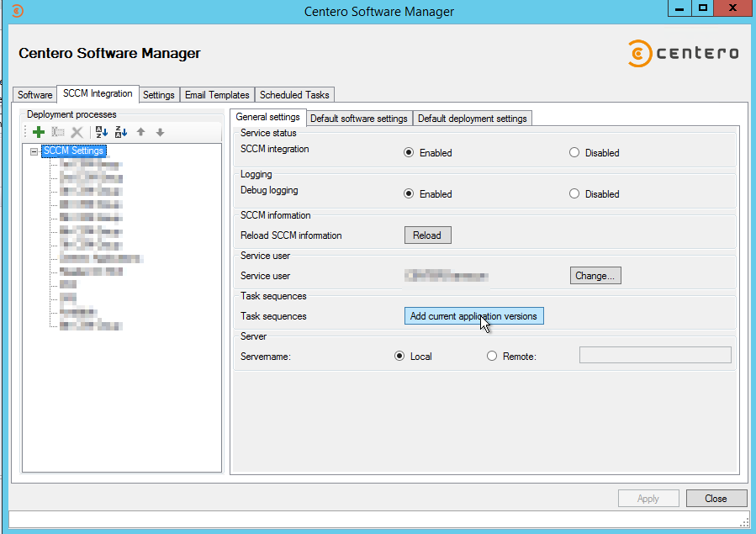Screen dimensions: 756x534
Task: Open the Settings tab
Action: tap(159, 95)
